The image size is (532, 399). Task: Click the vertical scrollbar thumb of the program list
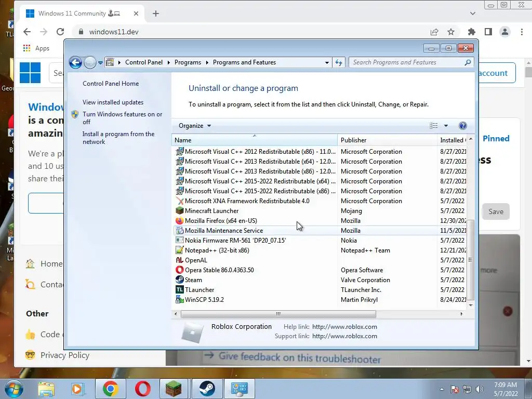(471, 260)
